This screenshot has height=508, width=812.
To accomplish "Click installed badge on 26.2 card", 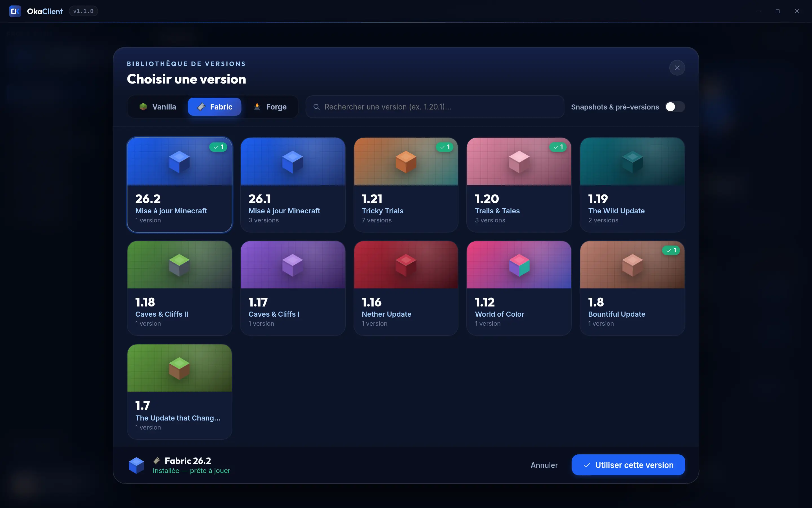I will click(x=218, y=147).
